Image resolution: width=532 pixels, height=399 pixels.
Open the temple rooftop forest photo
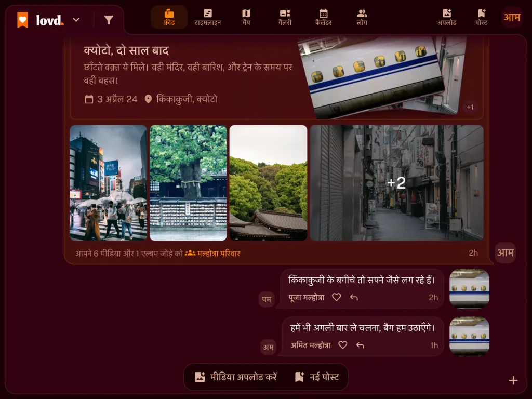[x=269, y=183]
